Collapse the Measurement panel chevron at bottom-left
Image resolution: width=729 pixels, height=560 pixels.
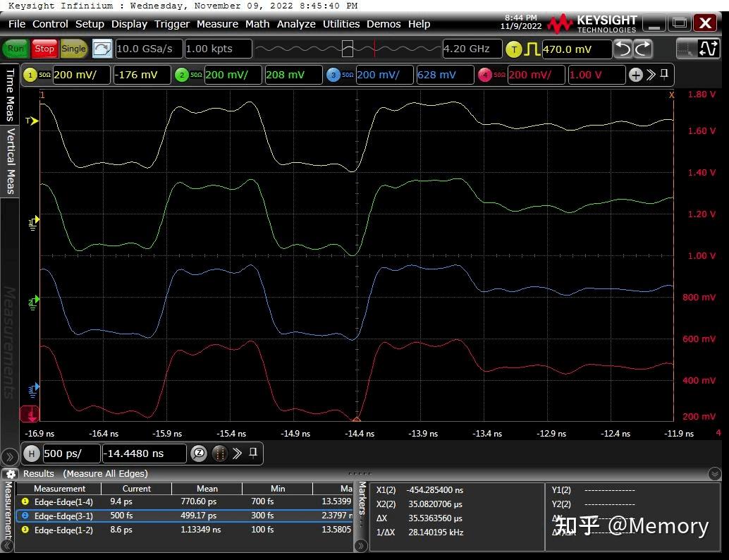(8, 544)
